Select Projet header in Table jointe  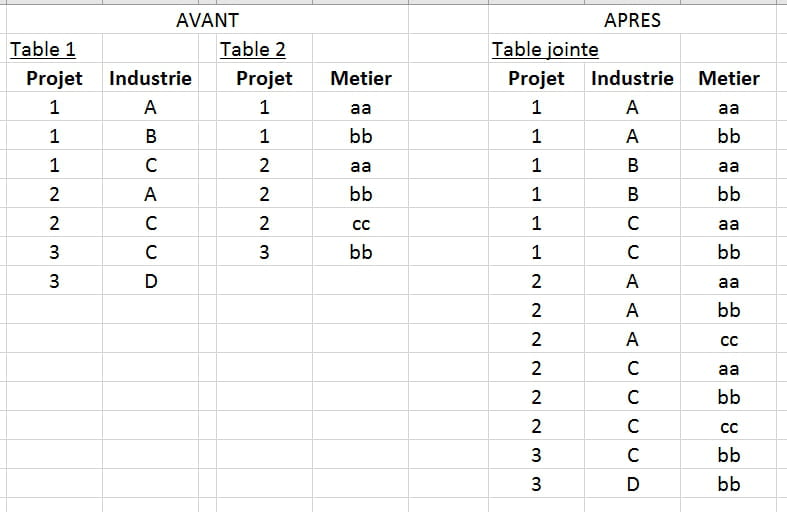pos(536,78)
